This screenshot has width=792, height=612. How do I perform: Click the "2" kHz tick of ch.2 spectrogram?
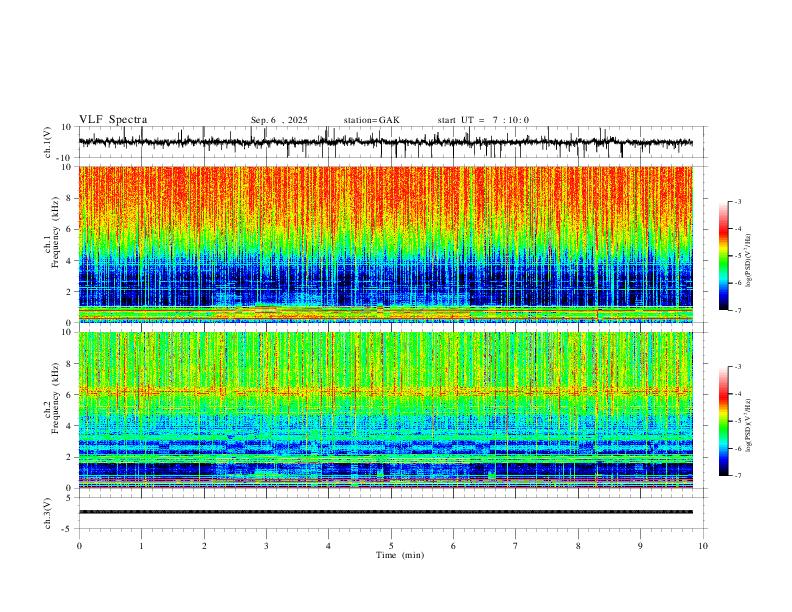tap(70, 457)
